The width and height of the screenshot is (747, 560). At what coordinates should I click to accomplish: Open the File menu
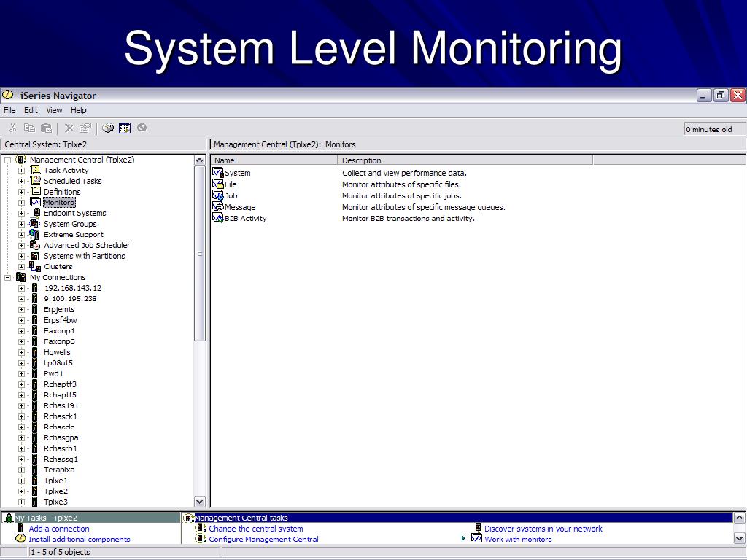[9, 111]
